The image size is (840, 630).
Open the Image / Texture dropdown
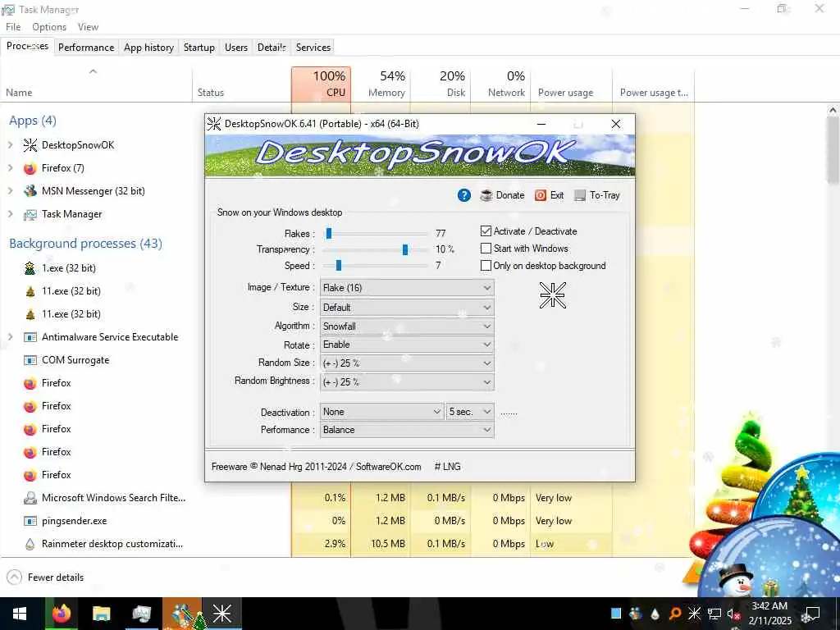(x=407, y=288)
